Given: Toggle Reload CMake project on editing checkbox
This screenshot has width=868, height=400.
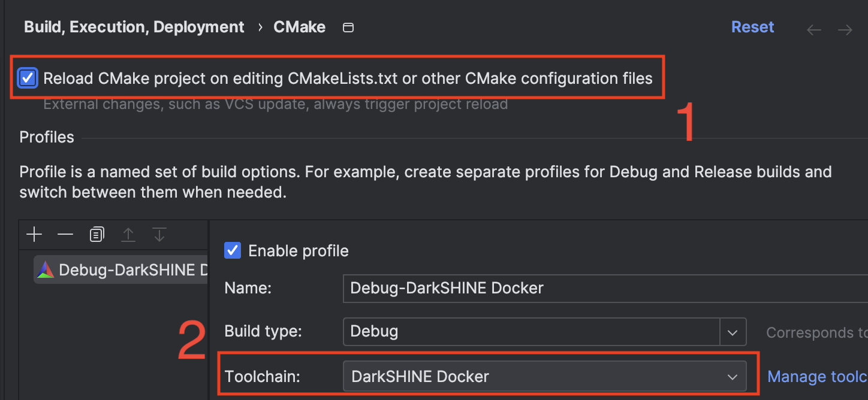Looking at the screenshot, I should pyautogui.click(x=28, y=78).
